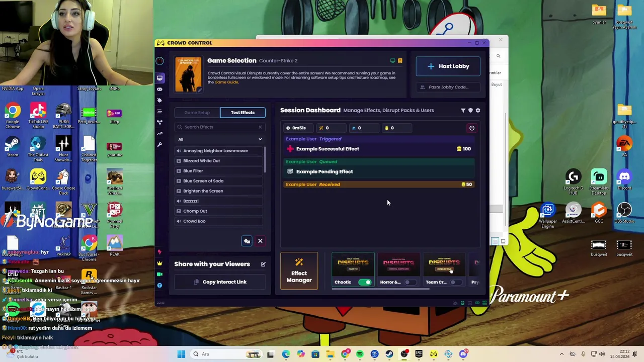
Task: Select the Crowd Boo effect
Action: [x=219, y=221]
